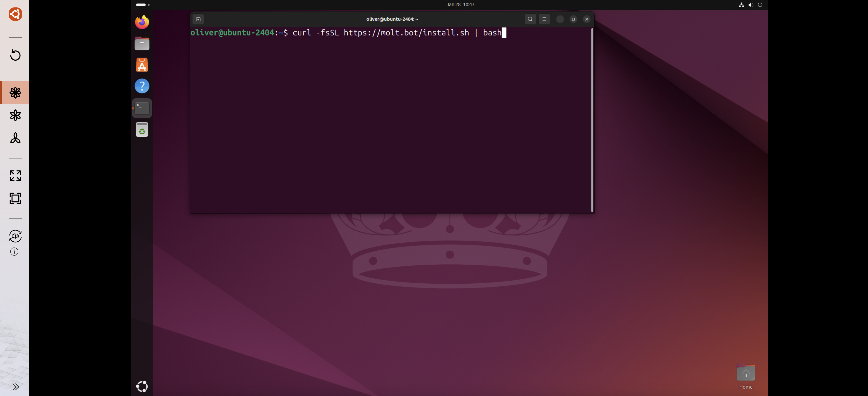Show applications via Ubuntu logo button
This screenshot has height=396, width=868.
click(142, 386)
